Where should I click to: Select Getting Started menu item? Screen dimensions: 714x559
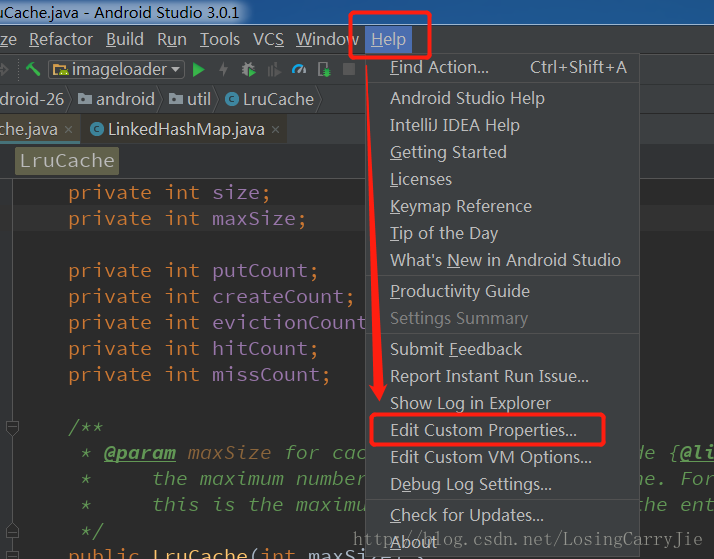[503, 152]
